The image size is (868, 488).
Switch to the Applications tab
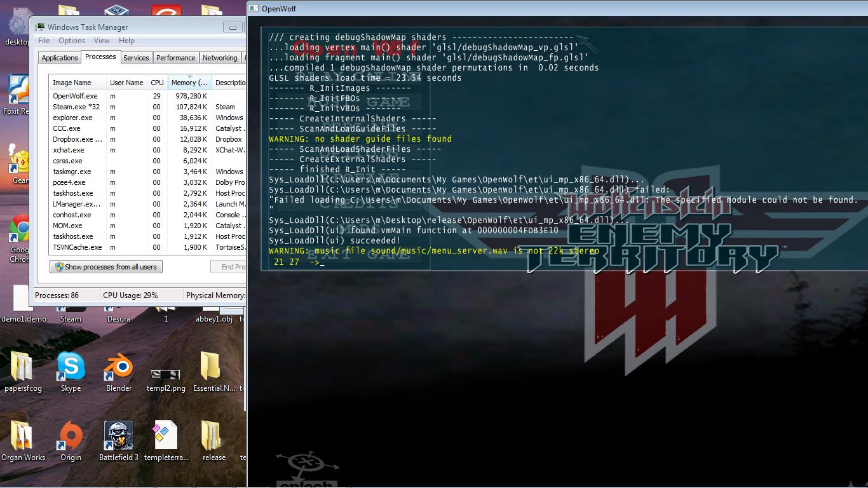(59, 58)
